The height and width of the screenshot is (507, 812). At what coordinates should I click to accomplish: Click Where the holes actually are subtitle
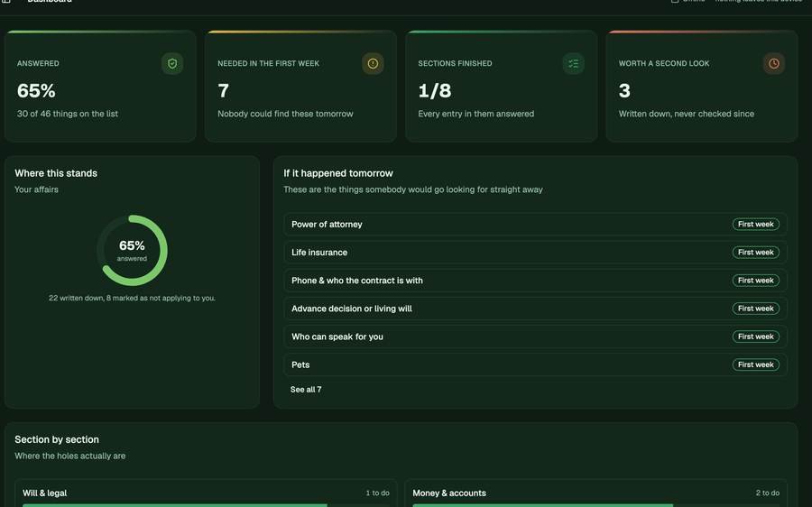[69, 456]
